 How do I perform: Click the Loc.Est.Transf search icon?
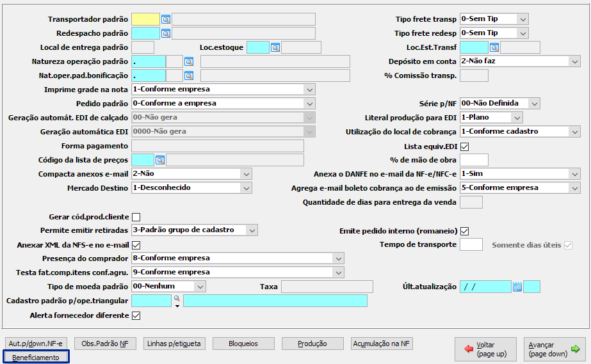point(494,48)
